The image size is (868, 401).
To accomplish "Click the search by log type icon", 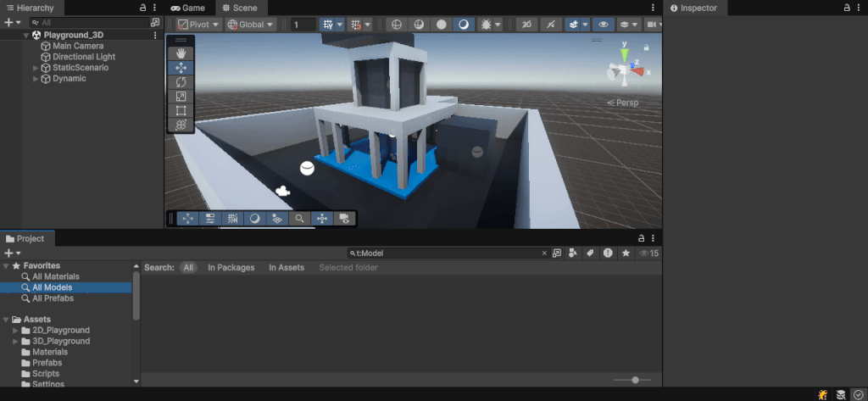I will click(x=609, y=253).
